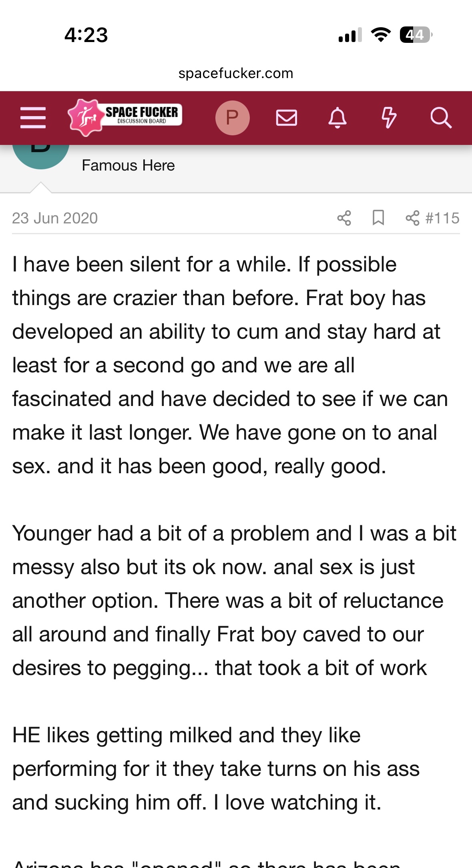Tap the discussion board logo

pyautogui.click(x=125, y=117)
